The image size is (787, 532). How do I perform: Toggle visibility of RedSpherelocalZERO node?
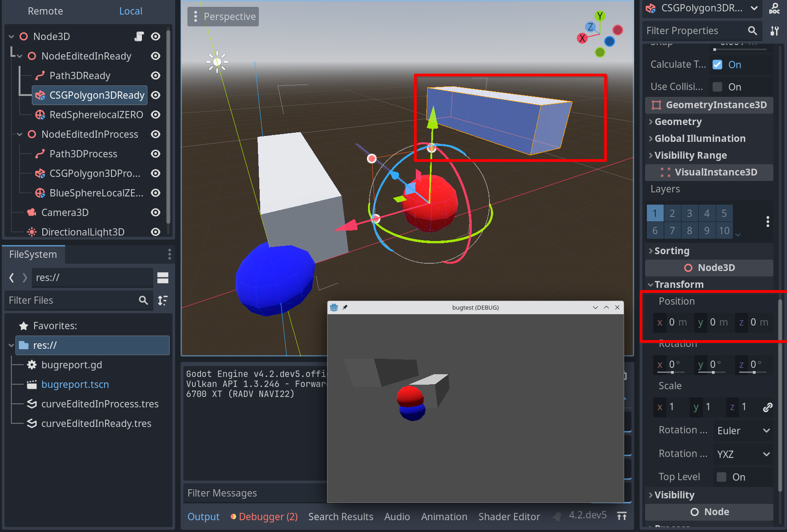[155, 115]
